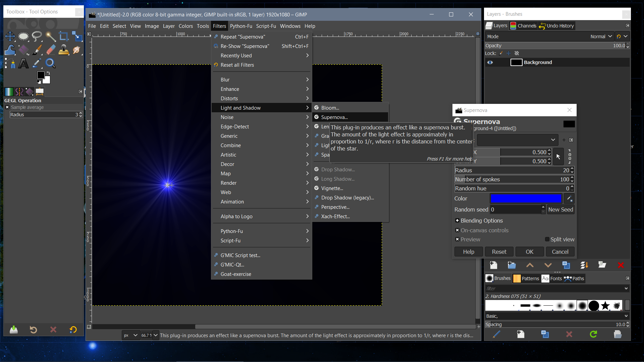Open layer Mode dropdown showing Normal

(x=601, y=37)
